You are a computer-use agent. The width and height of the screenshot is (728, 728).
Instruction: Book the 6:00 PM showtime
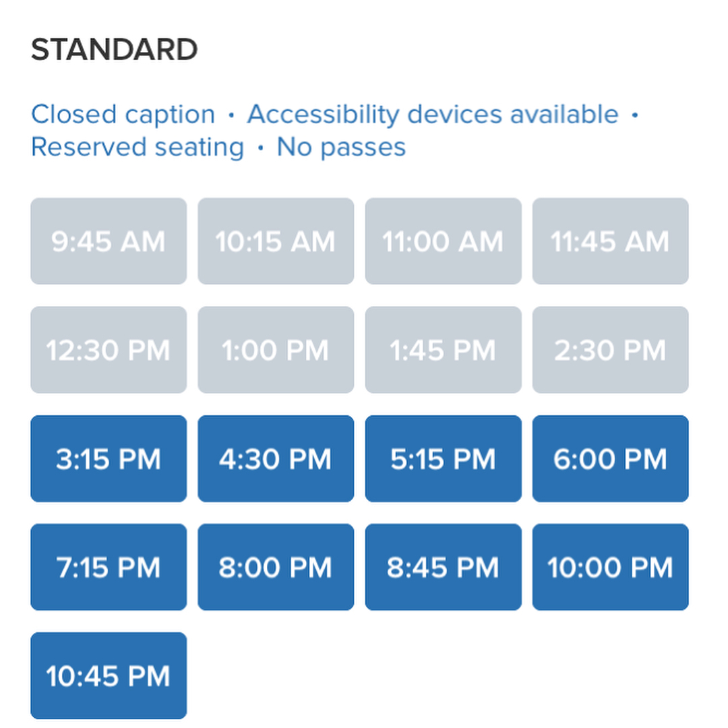click(610, 459)
